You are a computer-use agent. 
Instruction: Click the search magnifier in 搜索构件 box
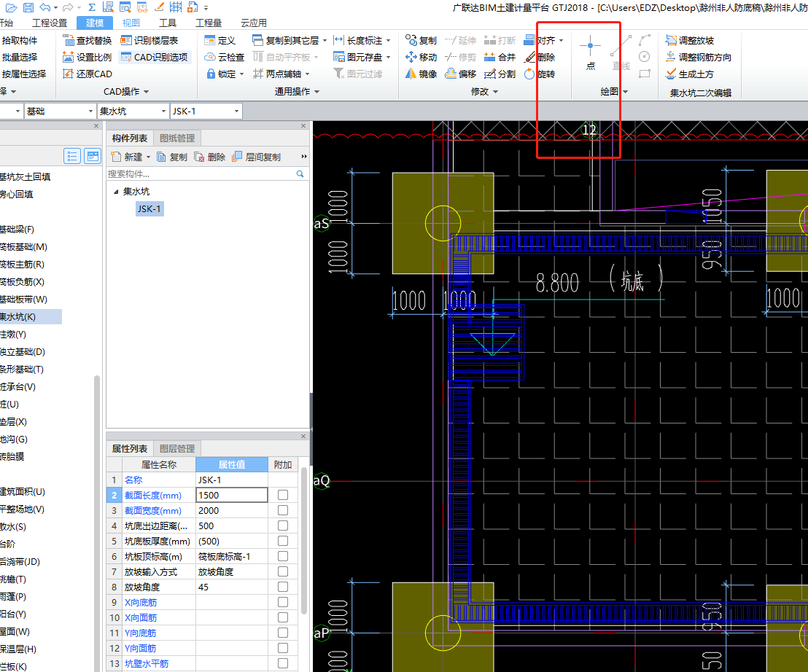coord(300,174)
